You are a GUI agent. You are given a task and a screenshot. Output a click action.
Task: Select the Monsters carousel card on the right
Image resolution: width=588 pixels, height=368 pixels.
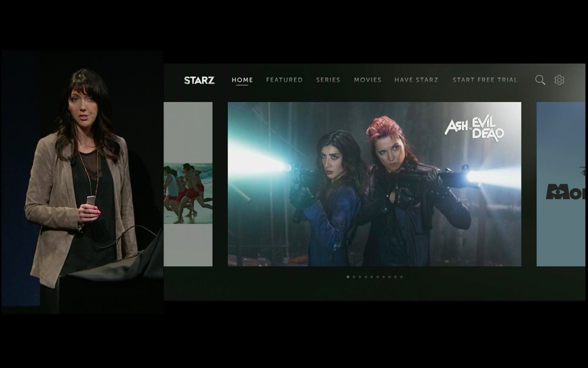coord(561,184)
